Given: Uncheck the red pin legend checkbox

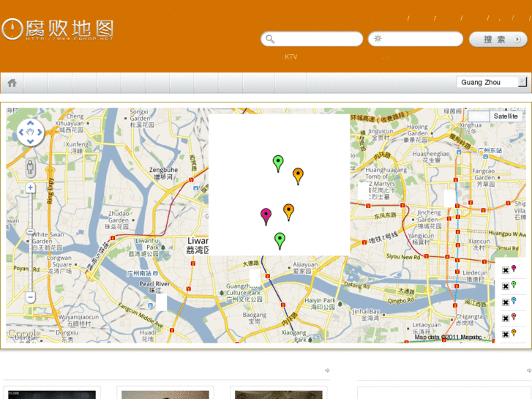Looking at the screenshot, I should click(x=506, y=318).
